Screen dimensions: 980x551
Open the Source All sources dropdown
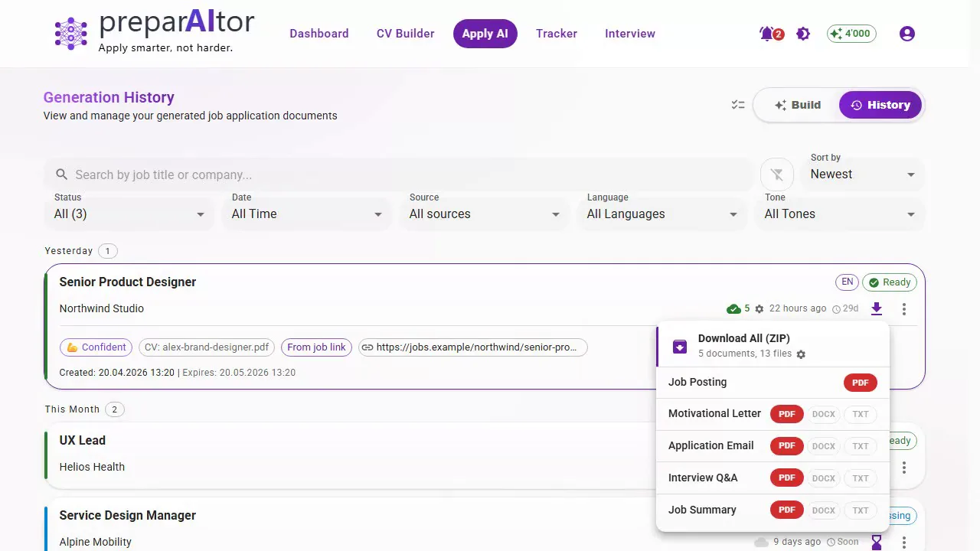pos(485,214)
